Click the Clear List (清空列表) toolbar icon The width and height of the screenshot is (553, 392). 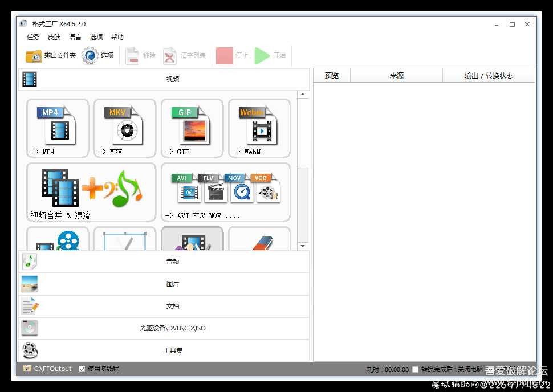point(170,56)
